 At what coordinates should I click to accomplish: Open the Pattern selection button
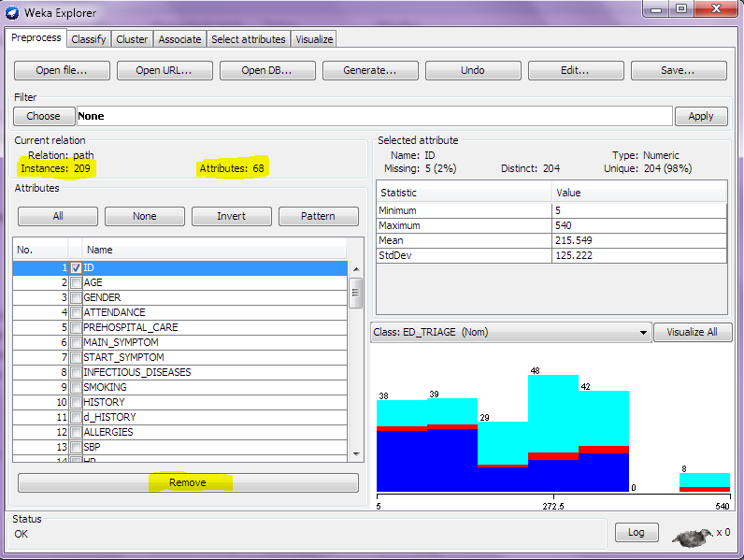pos(319,216)
